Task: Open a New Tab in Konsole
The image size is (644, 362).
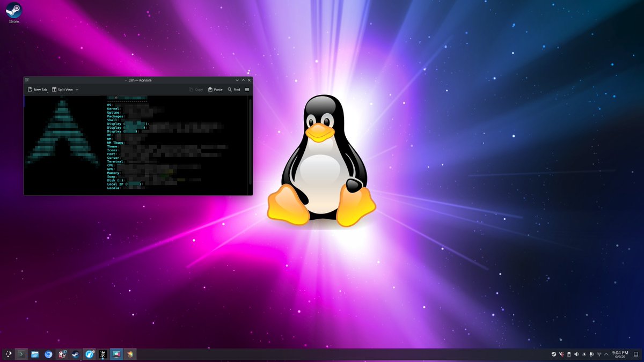Action: coord(38,90)
